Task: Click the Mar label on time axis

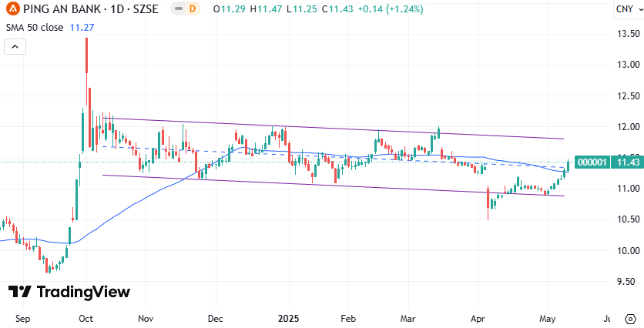Action: (x=407, y=317)
